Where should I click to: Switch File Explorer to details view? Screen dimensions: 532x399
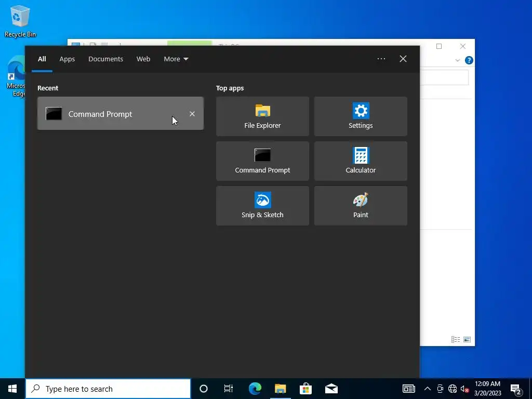coord(455,339)
